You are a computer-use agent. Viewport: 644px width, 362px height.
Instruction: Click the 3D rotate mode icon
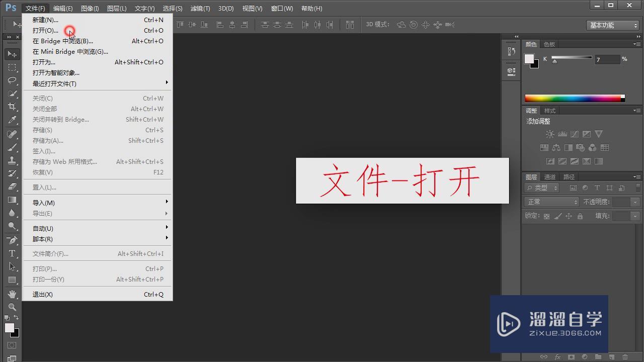tap(401, 25)
